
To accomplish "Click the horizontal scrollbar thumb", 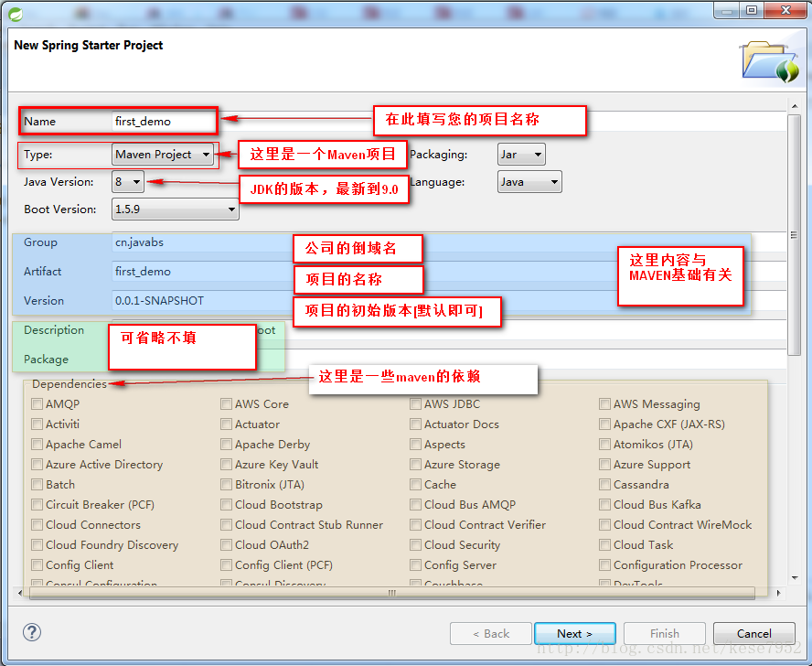I will tap(392, 593).
